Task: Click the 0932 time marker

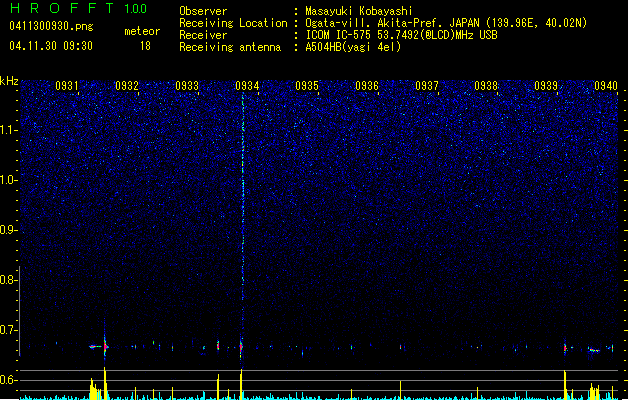Action: pyautogui.click(x=127, y=86)
